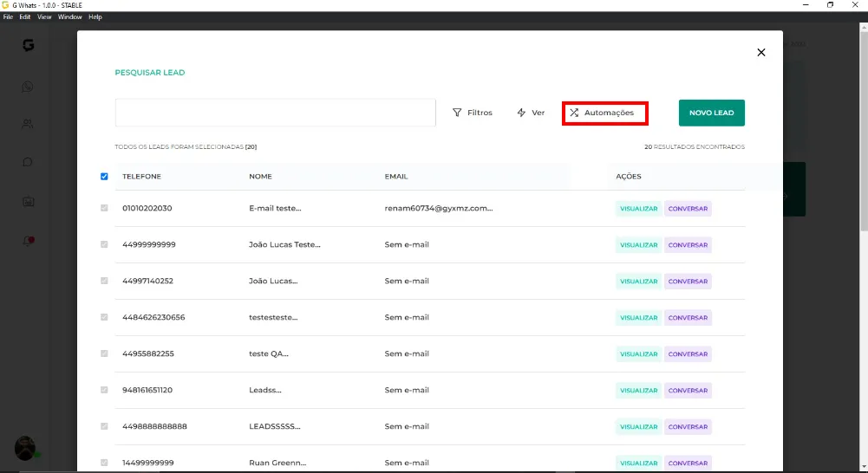Screen dimensions: 868x473
Task: Click VISUALIZAR for teste QA lead
Action: pos(638,354)
